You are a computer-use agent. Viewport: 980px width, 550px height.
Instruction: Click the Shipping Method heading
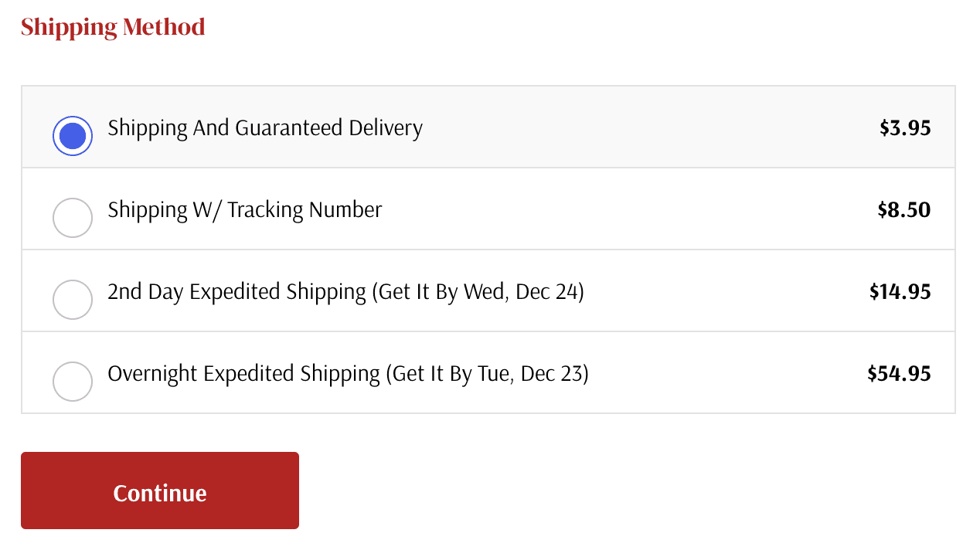click(113, 27)
